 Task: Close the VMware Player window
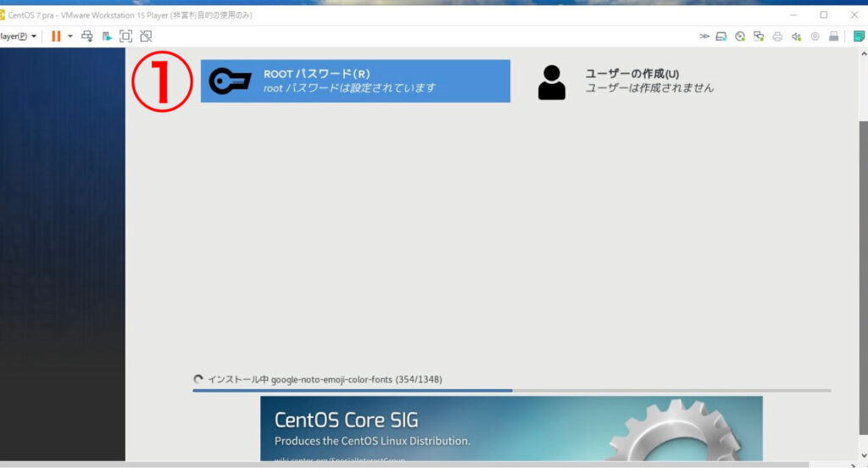click(854, 15)
